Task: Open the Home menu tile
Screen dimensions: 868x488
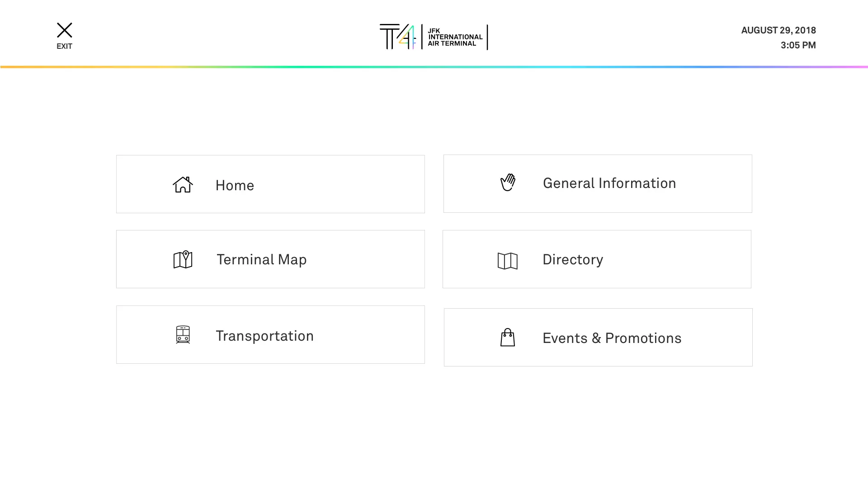Action: (270, 184)
